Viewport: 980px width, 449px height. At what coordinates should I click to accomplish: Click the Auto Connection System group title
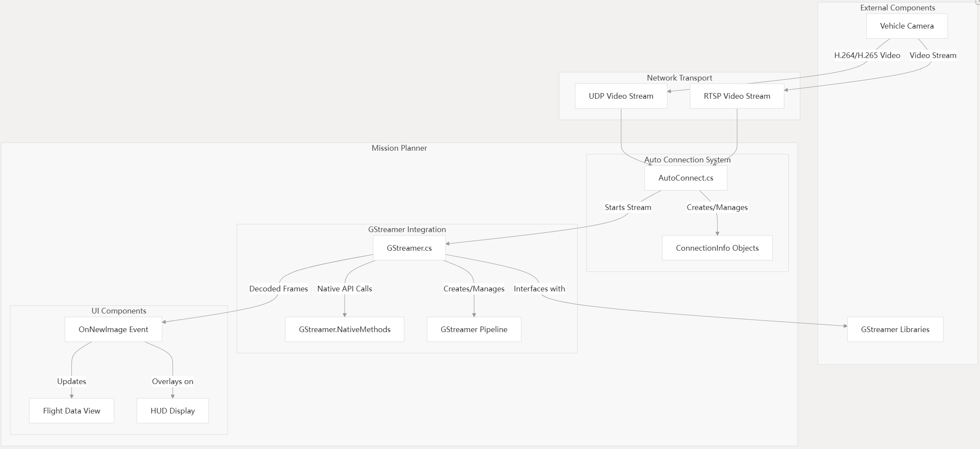pyautogui.click(x=687, y=160)
